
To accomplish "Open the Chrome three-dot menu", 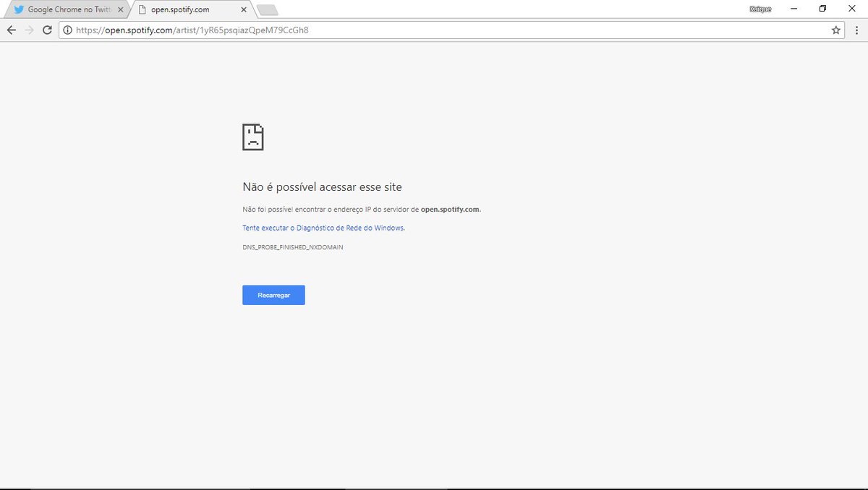I will pyautogui.click(x=856, y=30).
